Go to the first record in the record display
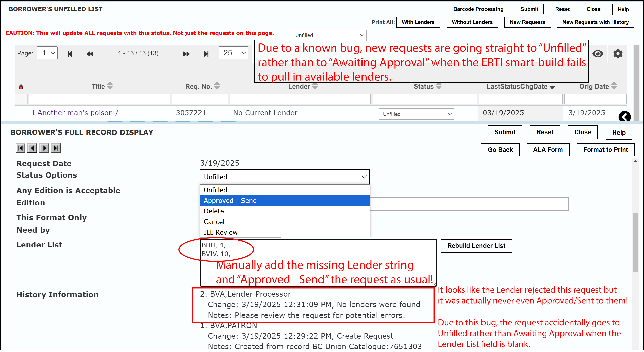Screen dimensions: 644x352 pyautogui.click(x=20, y=148)
